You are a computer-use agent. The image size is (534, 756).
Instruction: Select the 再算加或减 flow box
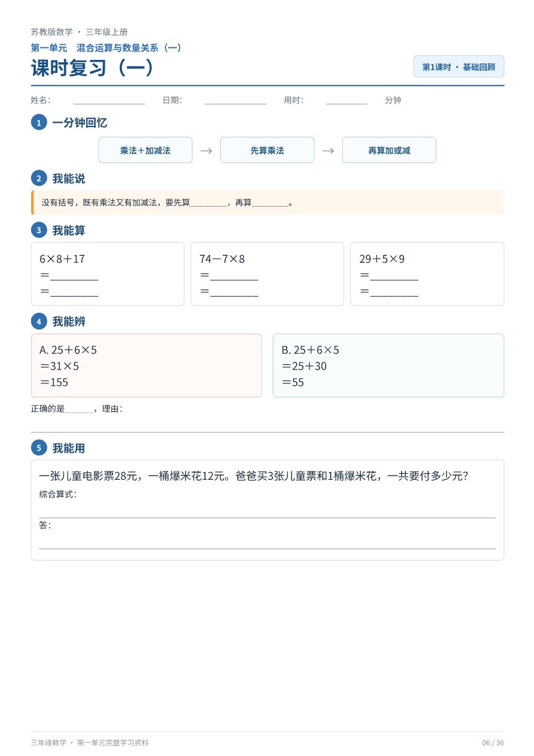pos(389,150)
